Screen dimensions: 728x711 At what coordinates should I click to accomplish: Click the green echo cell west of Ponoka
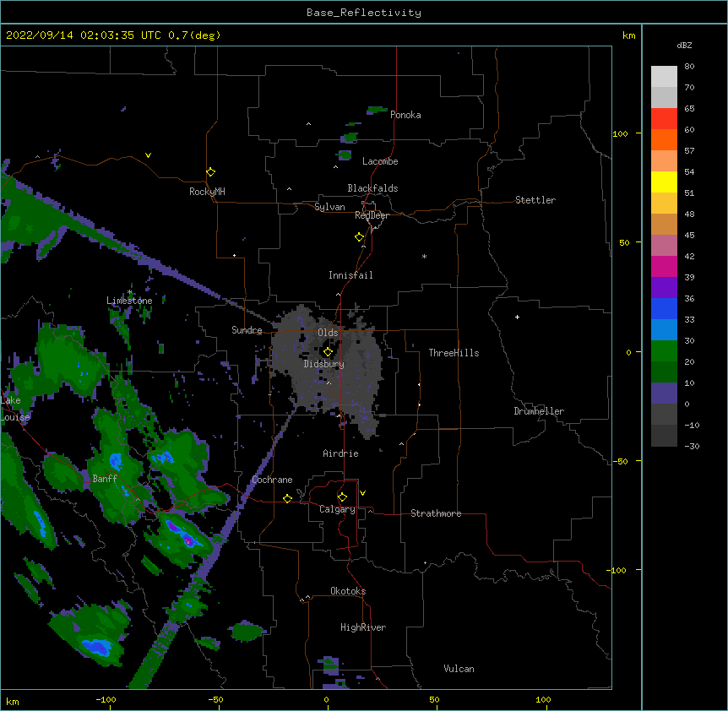[377, 111]
